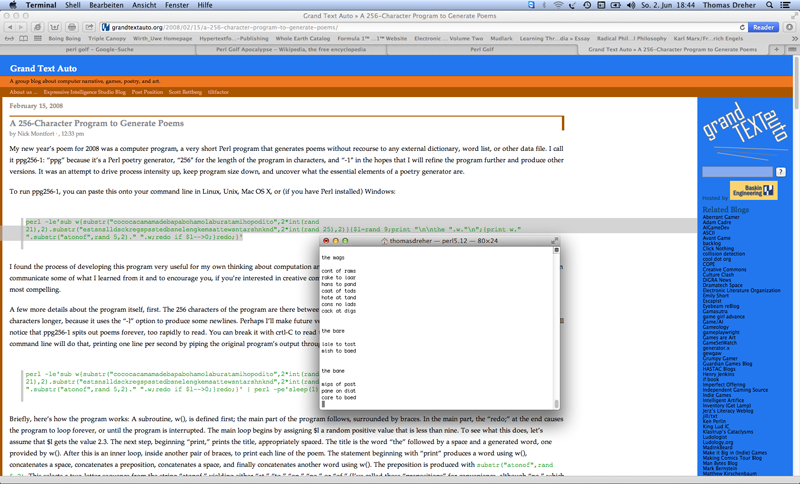Open the Ansicht menu
Viewport: 800px width, 484px height.
click(144, 5)
